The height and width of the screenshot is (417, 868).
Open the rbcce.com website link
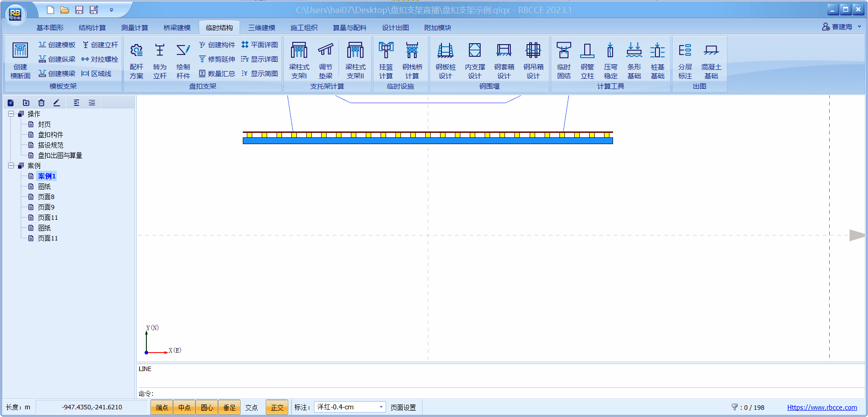pos(822,408)
